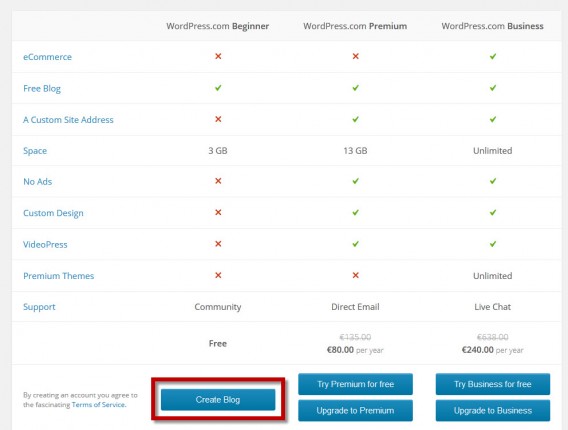Viewport: 568px width, 430px height.
Task: Click Upgrade to Business button
Action: (493, 410)
